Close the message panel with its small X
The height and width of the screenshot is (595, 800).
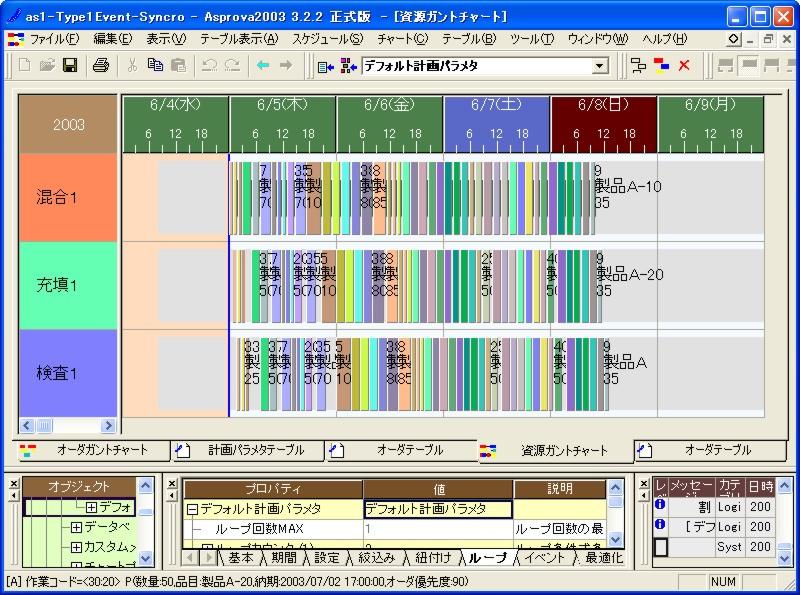(x=644, y=483)
